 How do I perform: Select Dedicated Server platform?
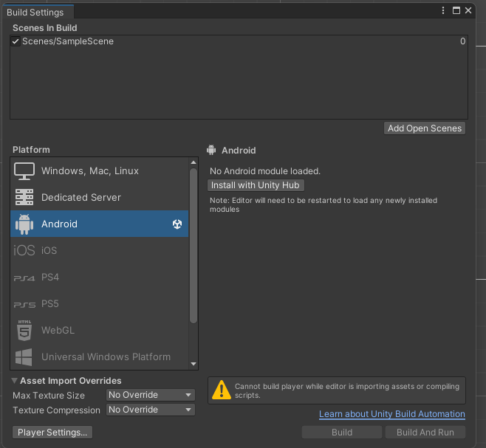click(x=99, y=197)
